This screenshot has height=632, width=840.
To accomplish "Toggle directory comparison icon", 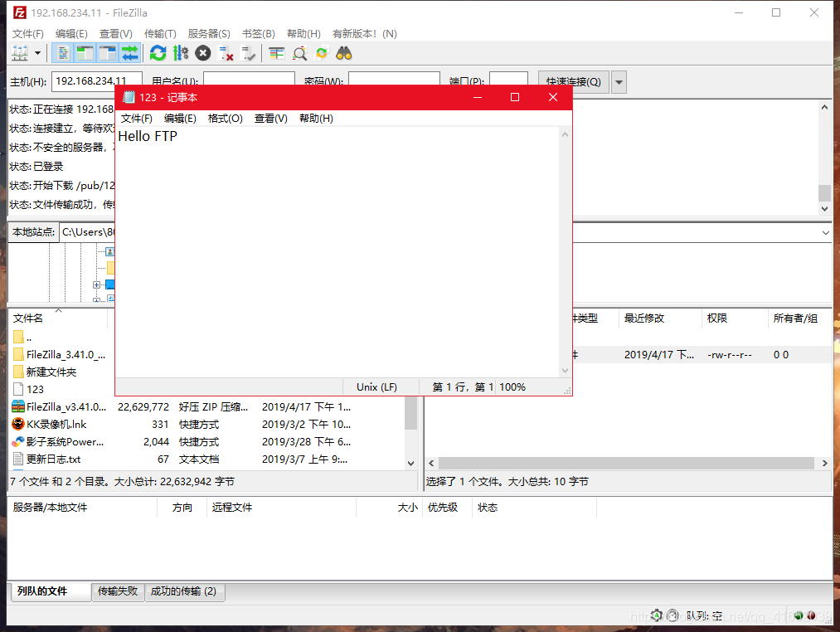I will tap(299, 53).
